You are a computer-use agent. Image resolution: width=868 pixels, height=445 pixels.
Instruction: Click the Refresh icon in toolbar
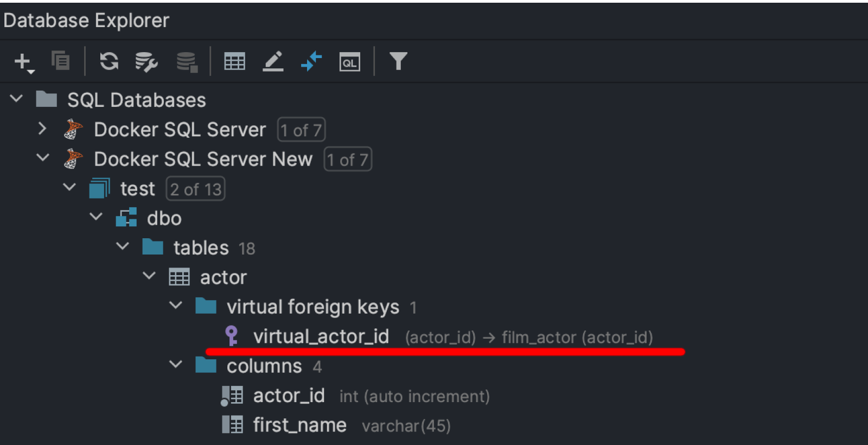pos(109,61)
